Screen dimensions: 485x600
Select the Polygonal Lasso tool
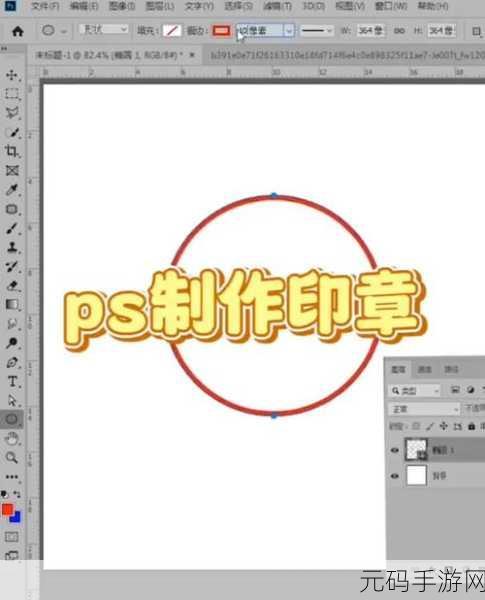click(x=11, y=112)
